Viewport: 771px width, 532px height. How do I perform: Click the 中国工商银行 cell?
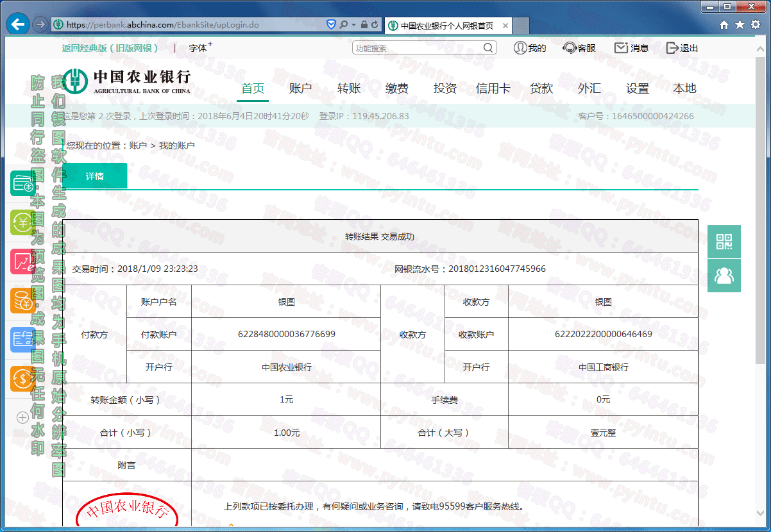pyautogui.click(x=604, y=367)
